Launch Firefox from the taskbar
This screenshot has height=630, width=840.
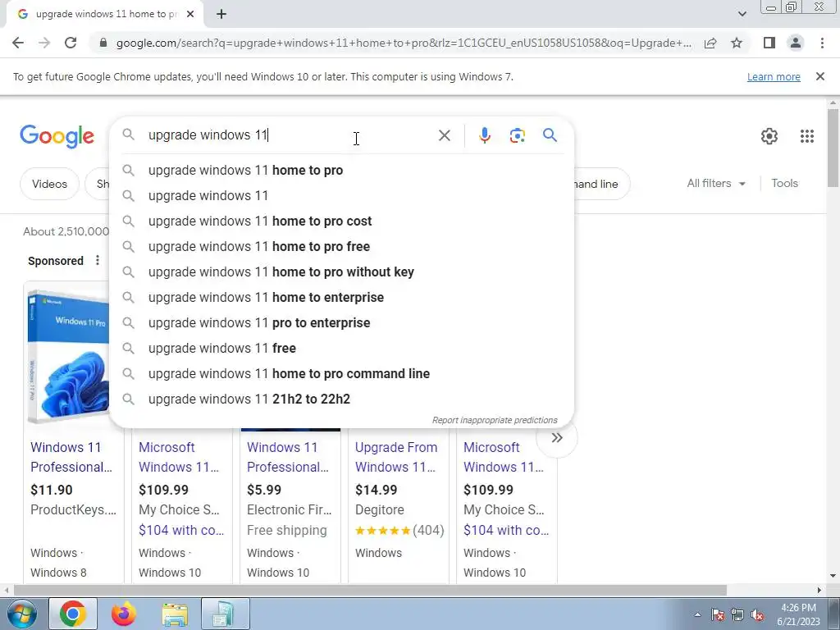(123, 614)
